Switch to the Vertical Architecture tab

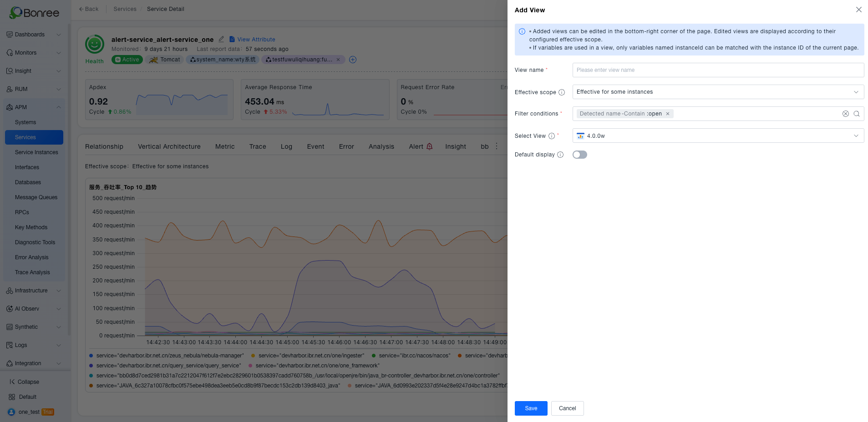169,146
